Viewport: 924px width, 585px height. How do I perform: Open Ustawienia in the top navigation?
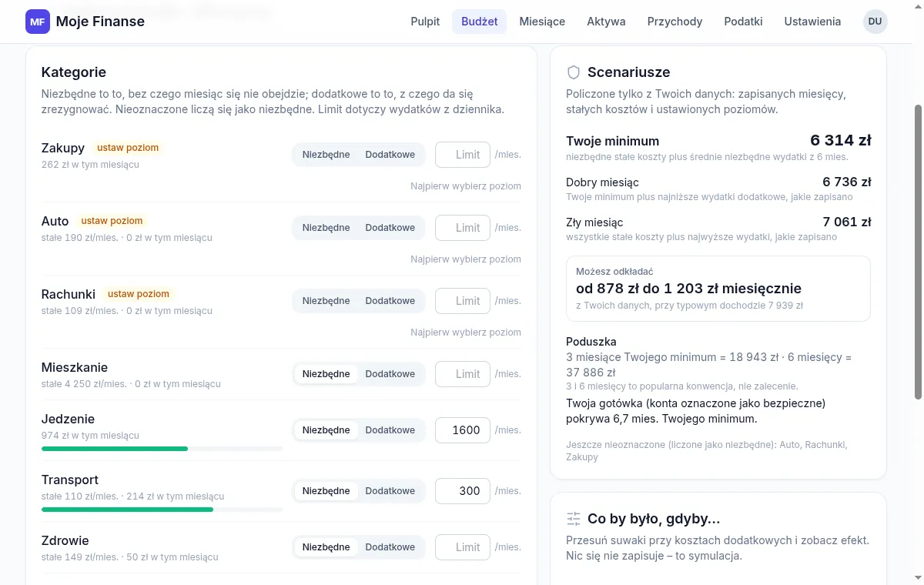[x=812, y=22]
